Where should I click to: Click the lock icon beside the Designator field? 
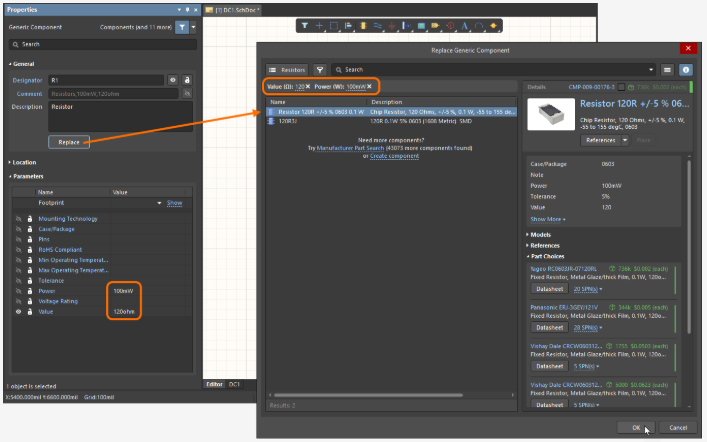tap(187, 80)
